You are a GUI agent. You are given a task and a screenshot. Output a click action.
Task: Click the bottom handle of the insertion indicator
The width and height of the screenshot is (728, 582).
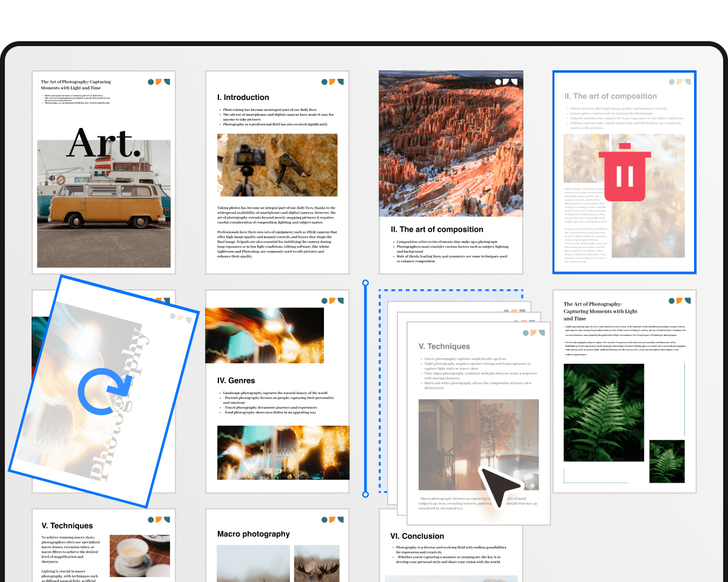point(366,495)
